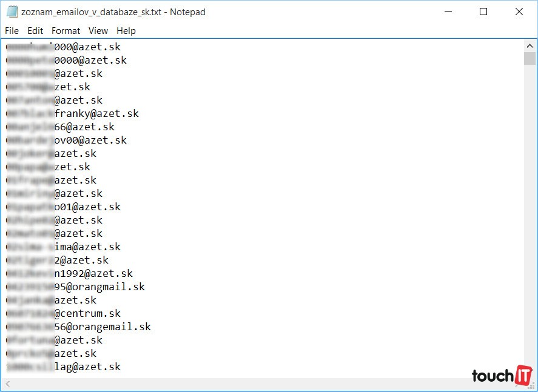Viewport: 538px width, 392px height.
Task: Click the title text zoznam_emailov_v_databaze_sk.txt
Action: 91,12
